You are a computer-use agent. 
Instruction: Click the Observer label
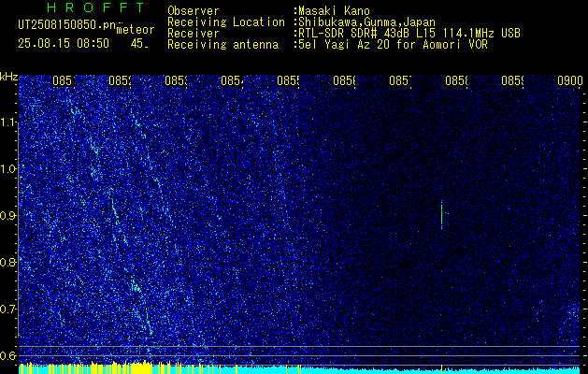[x=194, y=11]
